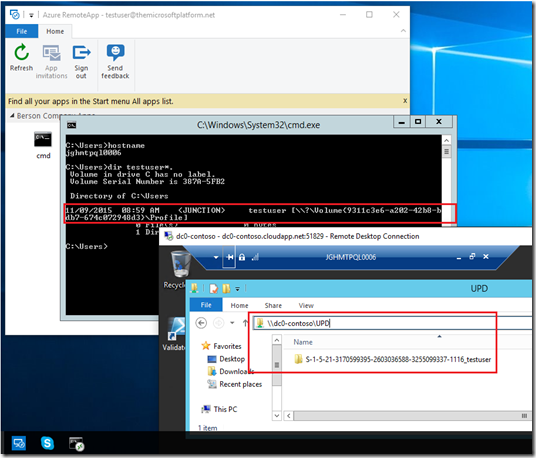This screenshot has width=536, height=458.
Task: Click the Refresh icon in RemoteApp ribbon
Action: pyautogui.click(x=21, y=52)
